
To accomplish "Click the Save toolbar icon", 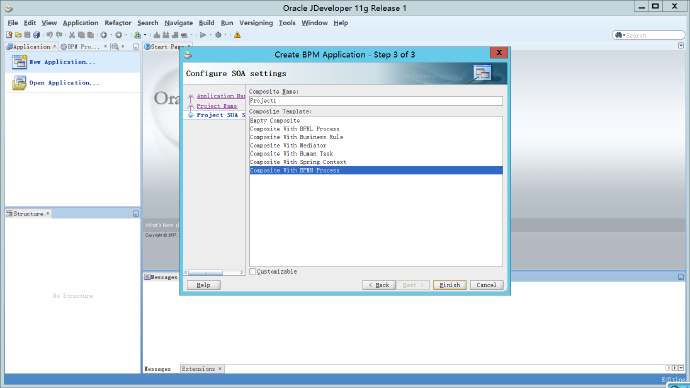I will [x=27, y=35].
